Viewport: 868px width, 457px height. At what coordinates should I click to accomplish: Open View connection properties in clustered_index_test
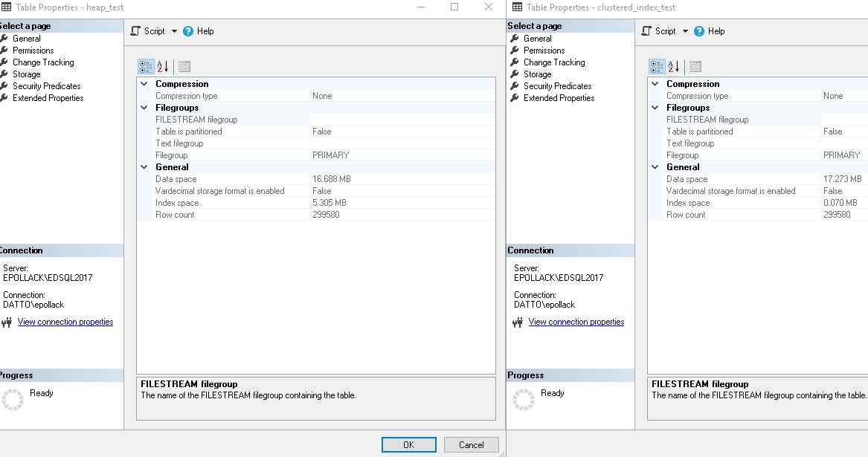pos(576,322)
